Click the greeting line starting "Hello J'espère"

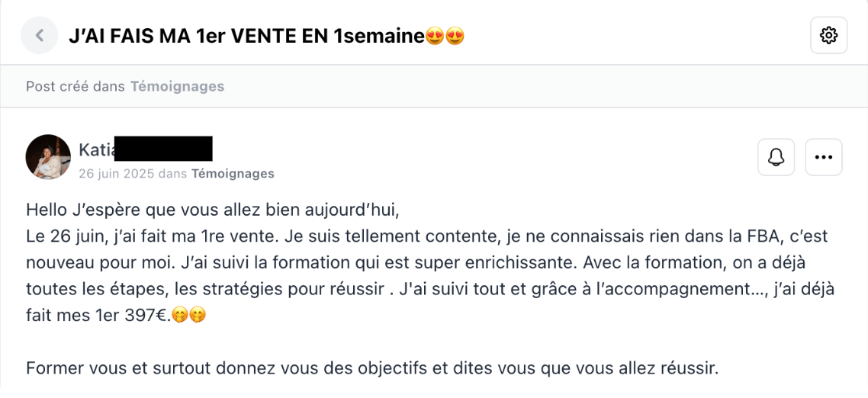212,210
